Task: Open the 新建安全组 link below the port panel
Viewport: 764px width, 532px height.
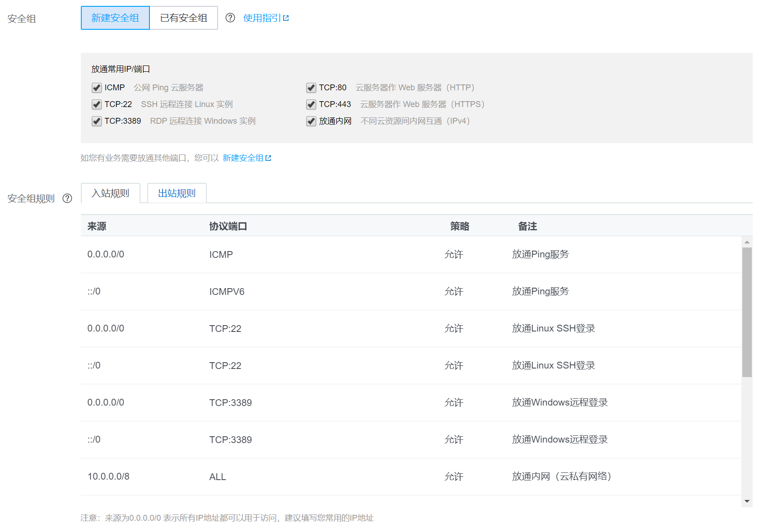Action: tap(243, 158)
